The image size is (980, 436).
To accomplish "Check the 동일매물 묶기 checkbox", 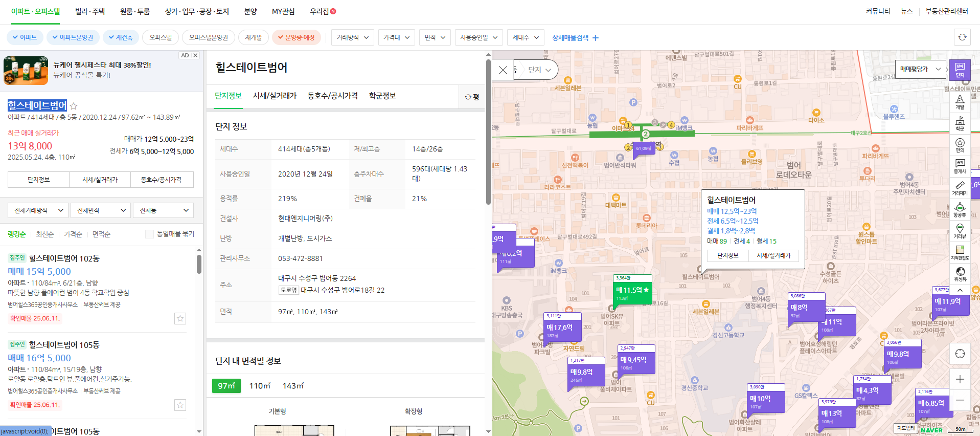I will click(x=149, y=234).
